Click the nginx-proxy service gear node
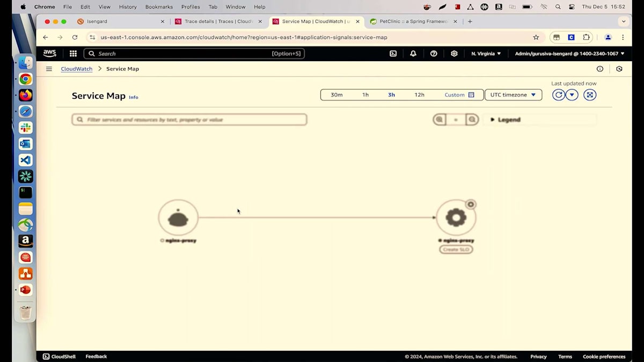644x362 pixels. coord(456,217)
